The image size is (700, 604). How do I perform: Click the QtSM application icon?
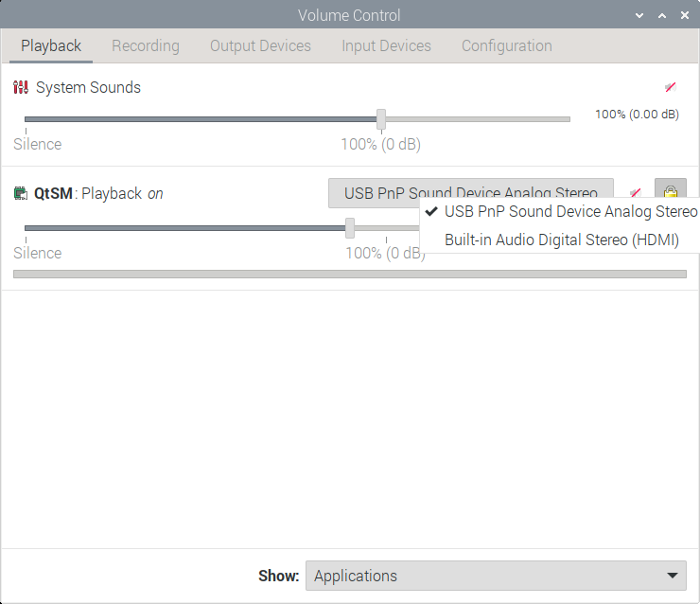coord(21,194)
